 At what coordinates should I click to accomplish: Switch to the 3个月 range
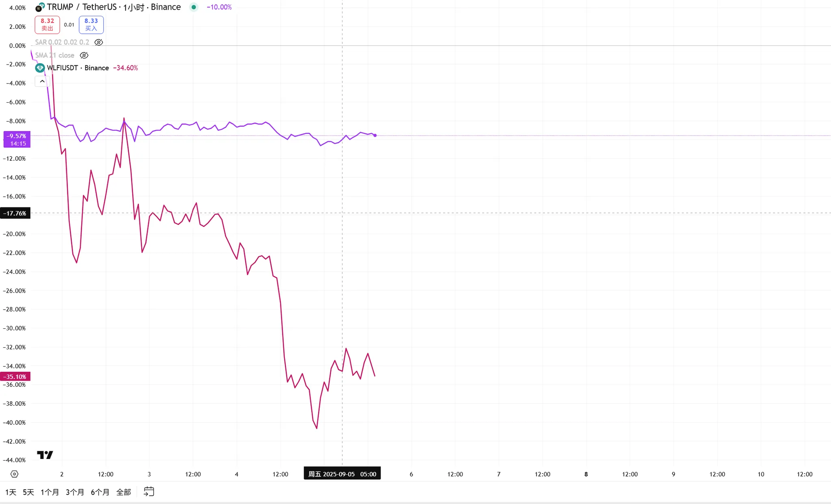click(x=75, y=492)
